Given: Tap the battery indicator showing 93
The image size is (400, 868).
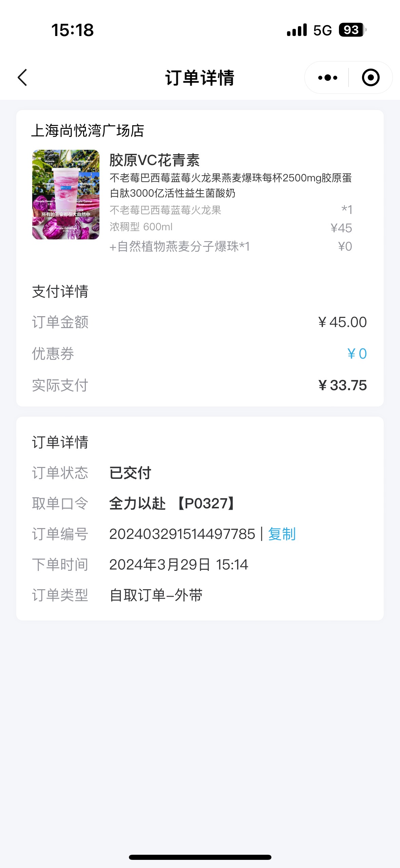Looking at the screenshot, I should click(353, 30).
